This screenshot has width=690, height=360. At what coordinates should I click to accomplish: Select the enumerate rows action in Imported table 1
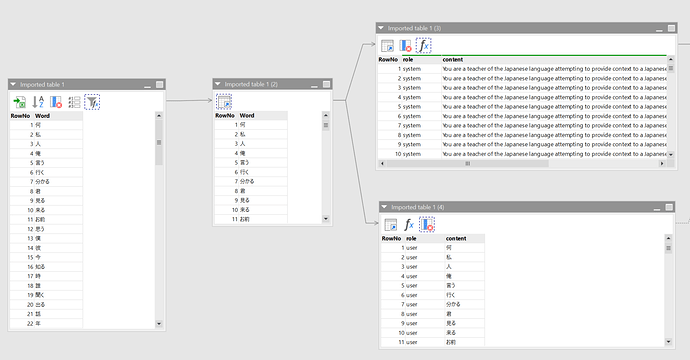(74, 102)
